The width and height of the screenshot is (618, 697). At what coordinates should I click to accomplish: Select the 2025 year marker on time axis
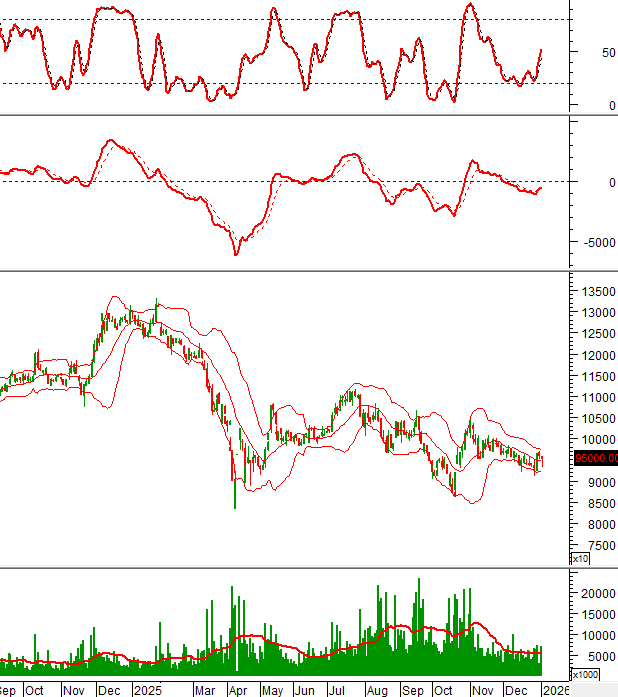point(147,690)
